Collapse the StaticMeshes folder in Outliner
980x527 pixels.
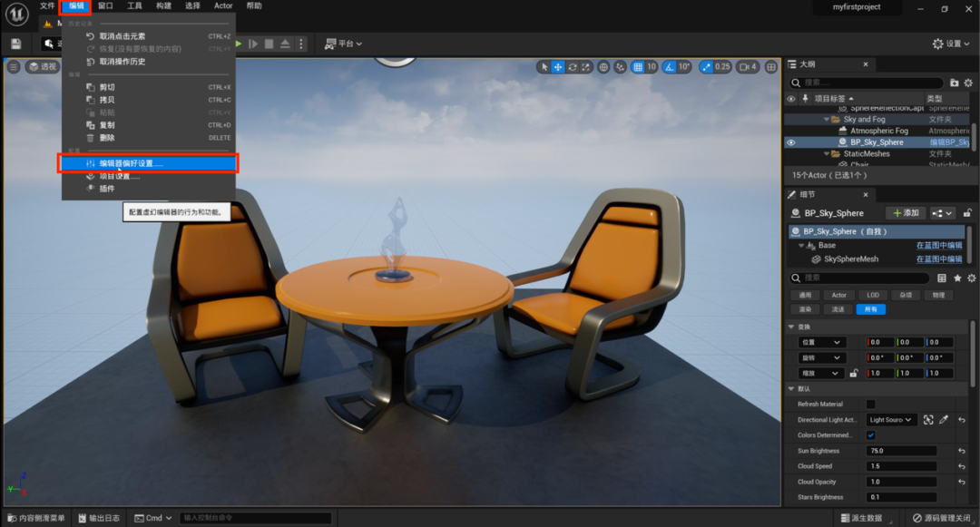827,154
